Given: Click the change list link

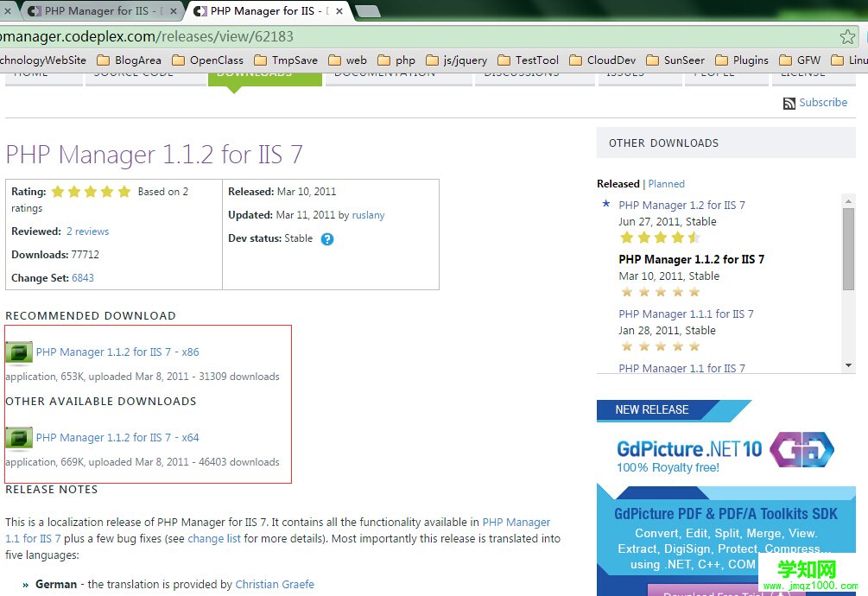Looking at the screenshot, I should click(214, 538).
